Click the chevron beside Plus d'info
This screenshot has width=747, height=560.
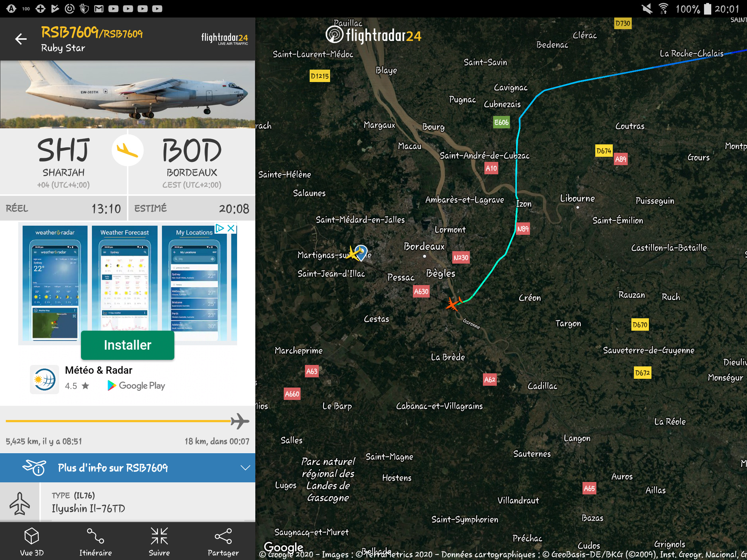(245, 468)
